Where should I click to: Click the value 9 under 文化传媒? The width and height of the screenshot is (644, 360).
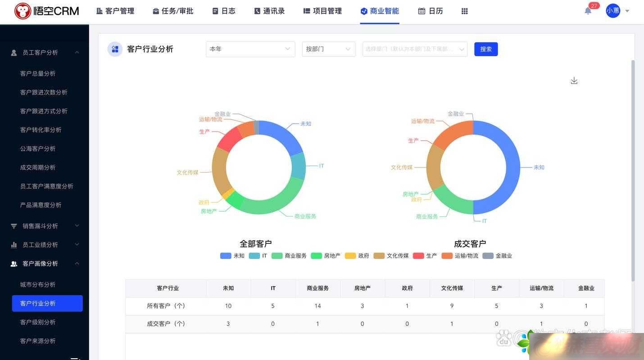452,306
